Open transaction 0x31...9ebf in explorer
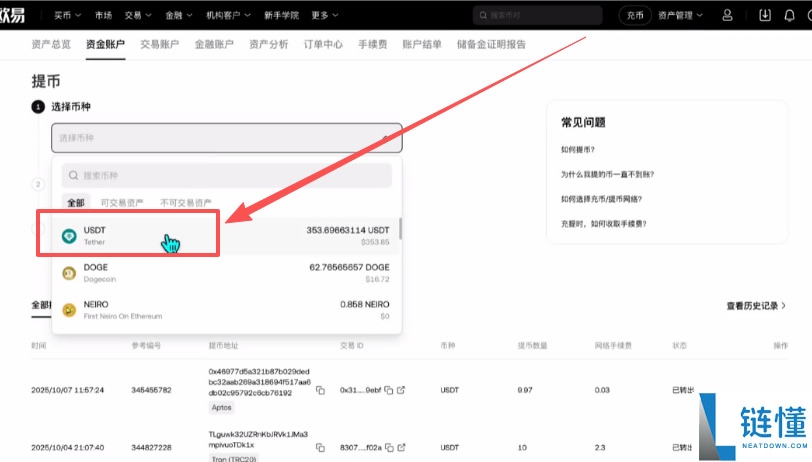812x462 pixels. pyautogui.click(x=401, y=390)
